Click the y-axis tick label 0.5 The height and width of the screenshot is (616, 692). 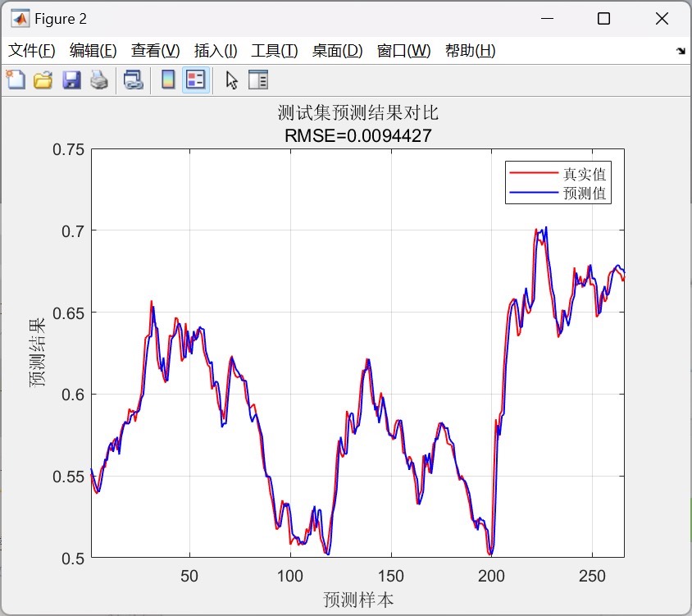(72, 559)
